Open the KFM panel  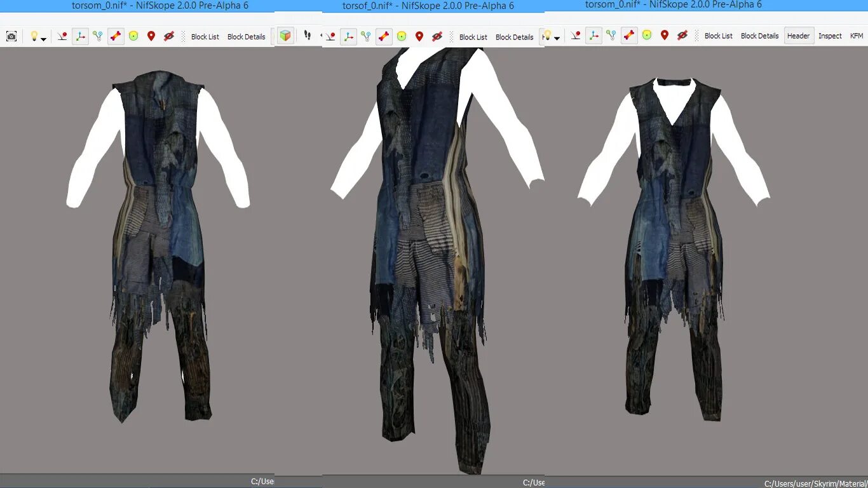pyautogui.click(x=857, y=36)
